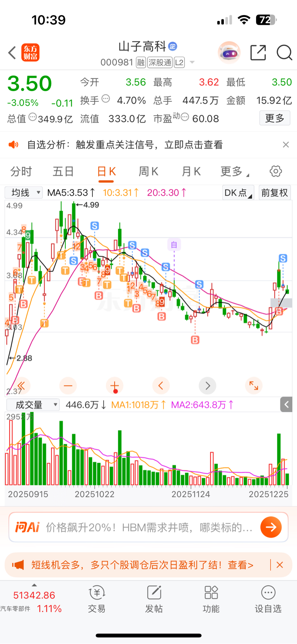297x644 pixels.
Task: Open 自选分析 signal message
Action: 125,145
